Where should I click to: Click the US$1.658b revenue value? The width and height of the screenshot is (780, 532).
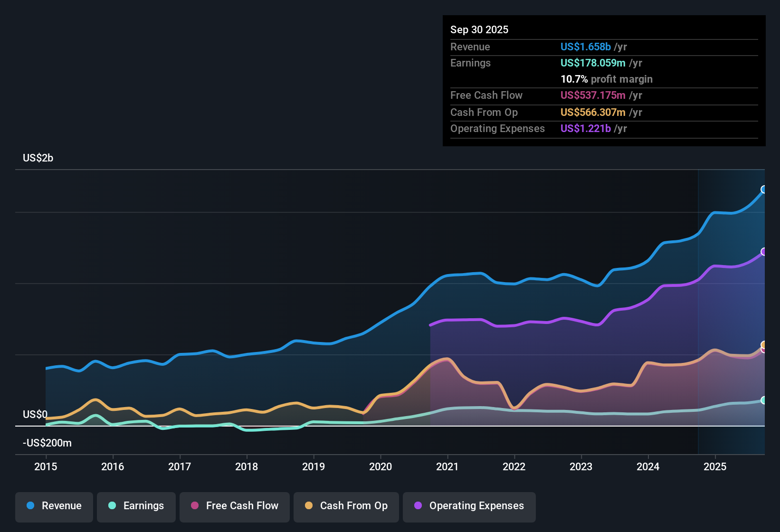click(585, 47)
